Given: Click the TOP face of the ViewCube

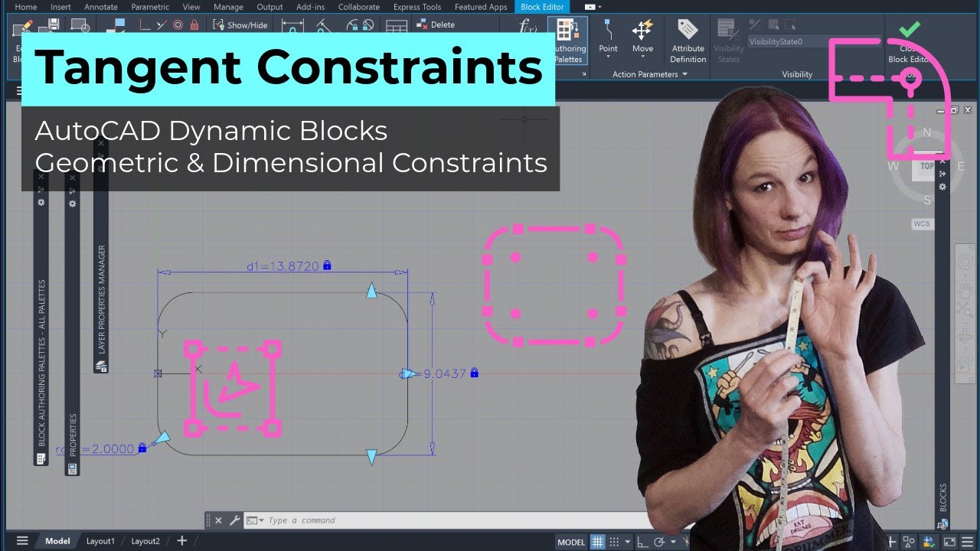Looking at the screenshot, I should [x=926, y=166].
